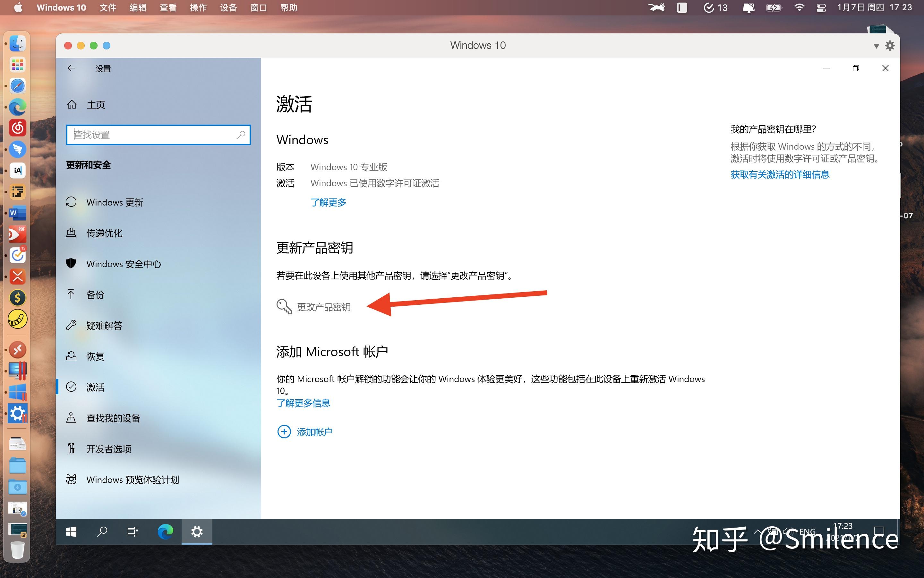Open the 设备 menu
Viewport: 924px width, 578px height.
[x=228, y=8]
